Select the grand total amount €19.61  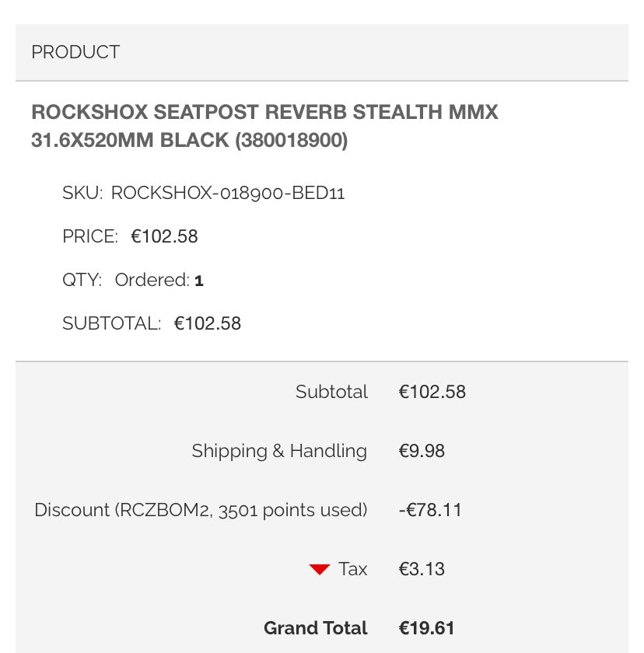pos(426,628)
